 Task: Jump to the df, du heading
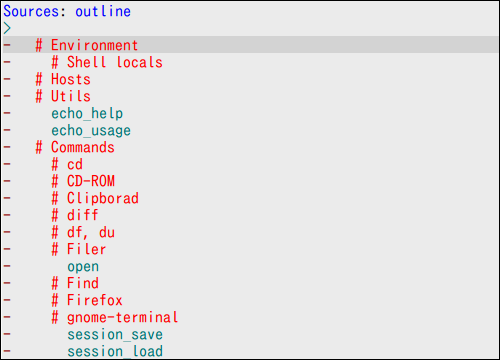point(83,232)
